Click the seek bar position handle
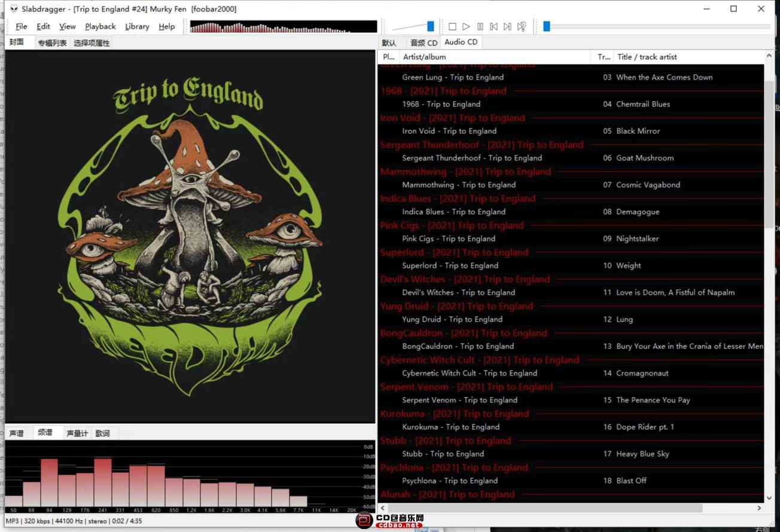This screenshot has height=532, width=780. [546, 26]
